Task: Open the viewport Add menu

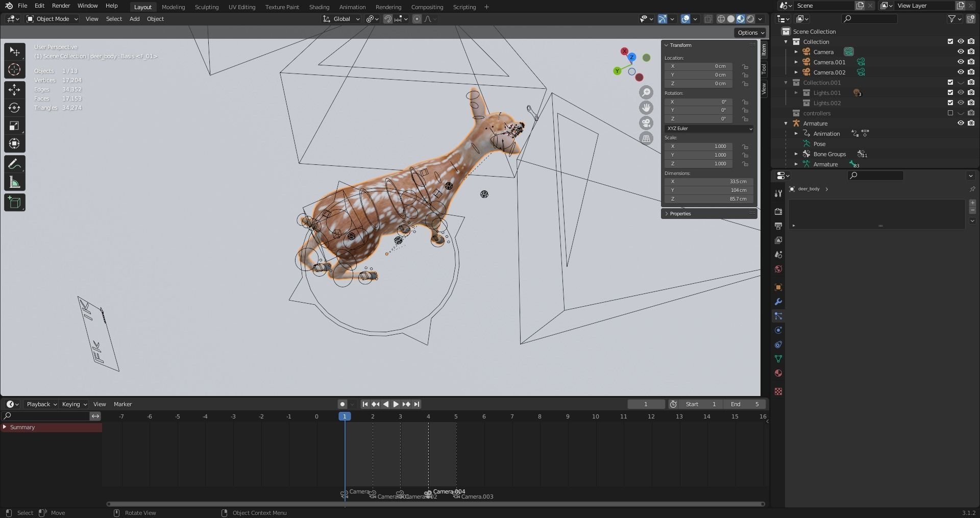Action: point(134,19)
